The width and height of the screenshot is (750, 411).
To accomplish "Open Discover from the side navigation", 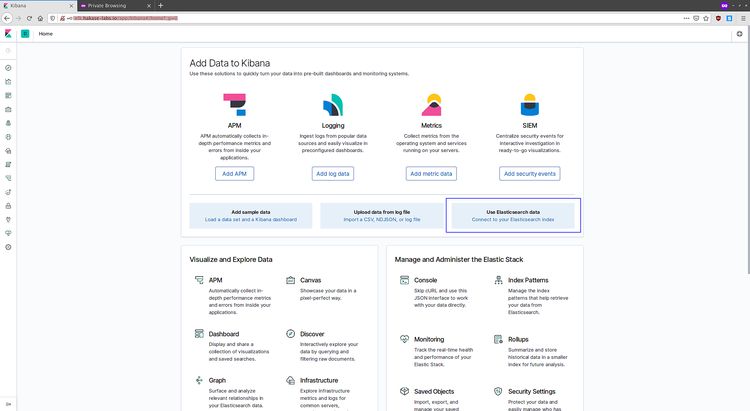I will pos(8,68).
